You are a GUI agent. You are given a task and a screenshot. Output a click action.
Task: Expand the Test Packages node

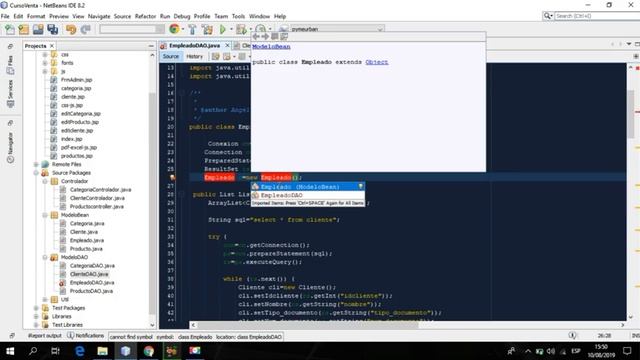click(36, 308)
